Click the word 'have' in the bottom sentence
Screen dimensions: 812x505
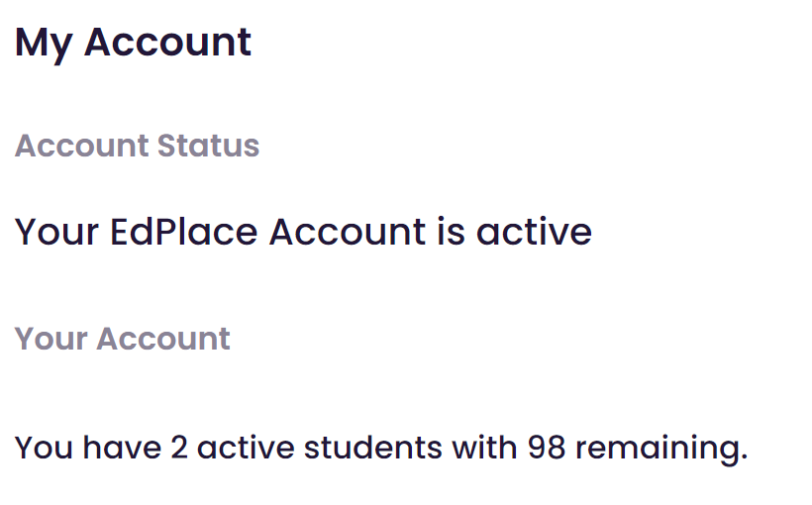[x=122, y=448]
